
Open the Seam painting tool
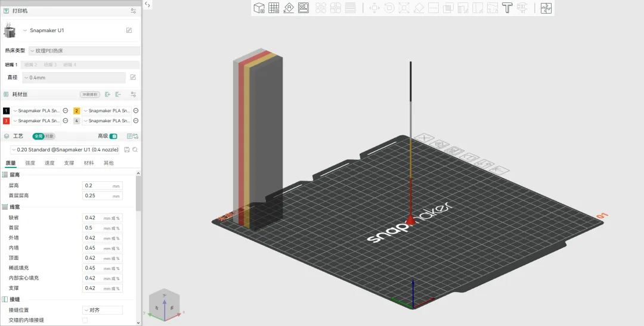pos(478,8)
